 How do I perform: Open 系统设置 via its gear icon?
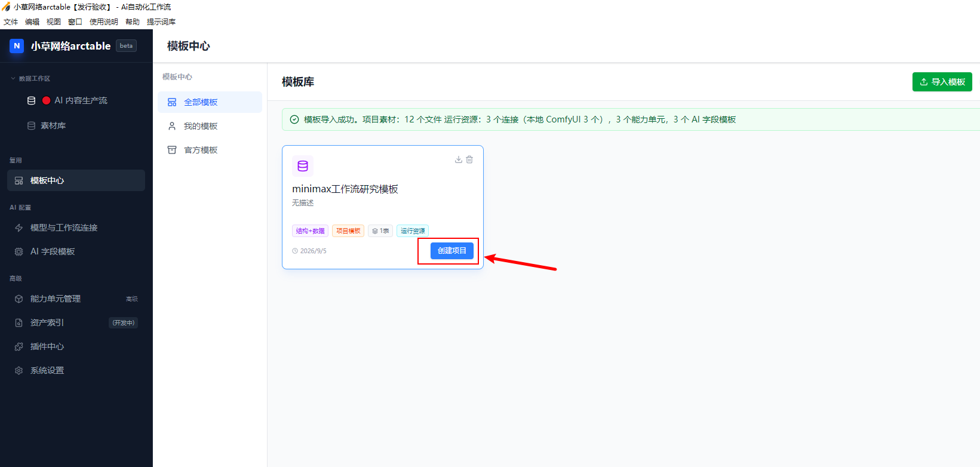(x=19, y=370)
